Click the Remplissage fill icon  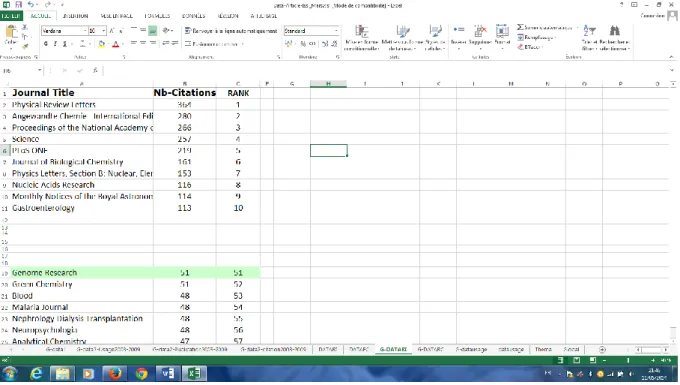click(520, 37)
